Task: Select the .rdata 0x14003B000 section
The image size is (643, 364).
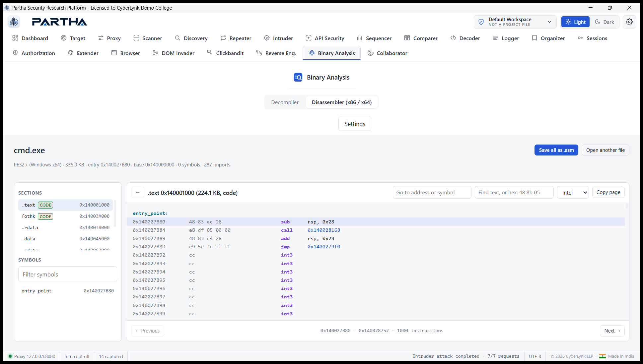Action: point(65,227)
